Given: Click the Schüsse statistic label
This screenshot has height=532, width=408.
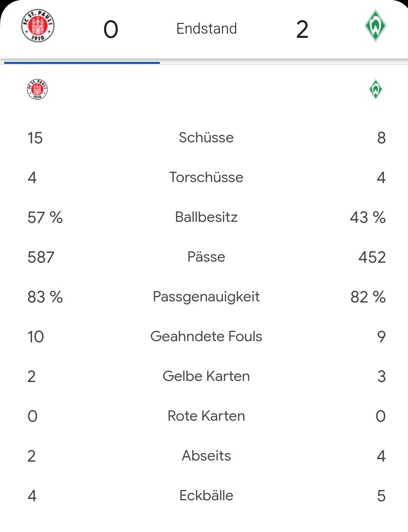Looking at the screenshot, I should click(206, 138).
